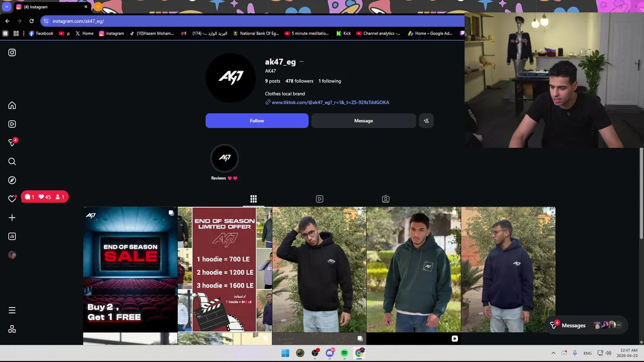644x362 pixels.
Task: Close the Instagram browser tab
Action: pos(86,7)
